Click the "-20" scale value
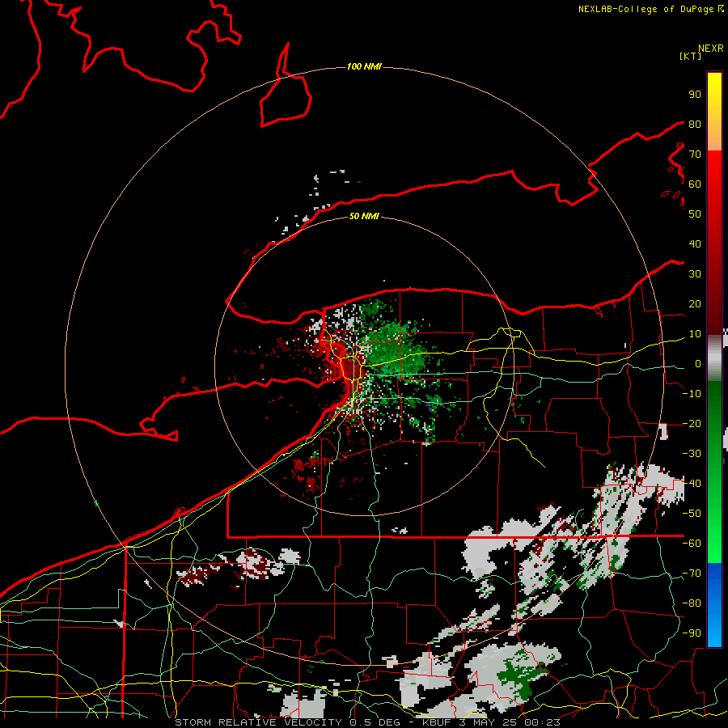The width and height of the screenshot is (728, 728). [x=692, y=424]
